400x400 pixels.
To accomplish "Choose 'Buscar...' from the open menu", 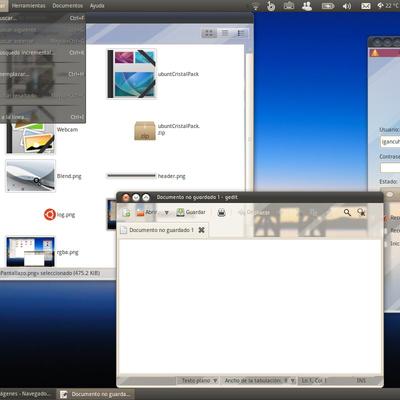I will pyautogui.click(x=42, y=18).
